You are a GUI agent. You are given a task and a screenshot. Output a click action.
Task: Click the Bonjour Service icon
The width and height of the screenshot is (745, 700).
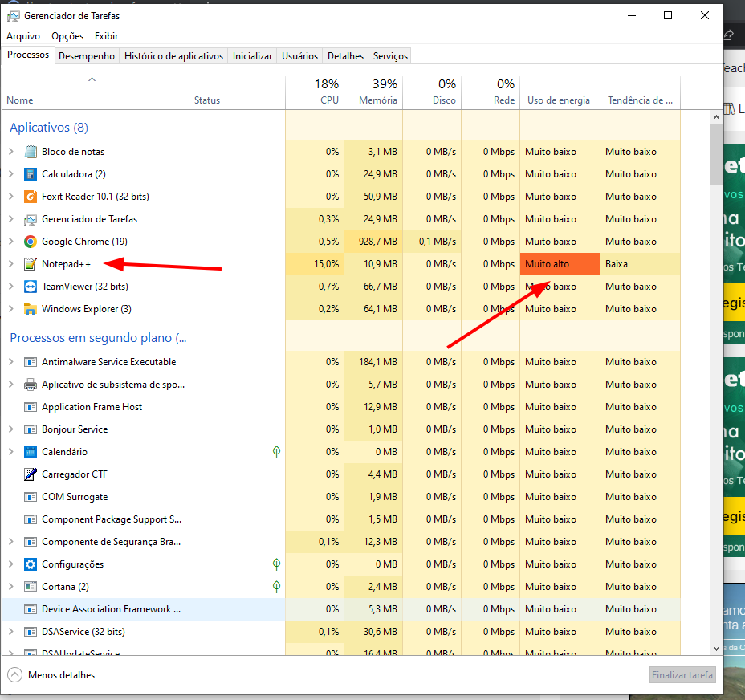pos(31,429)
